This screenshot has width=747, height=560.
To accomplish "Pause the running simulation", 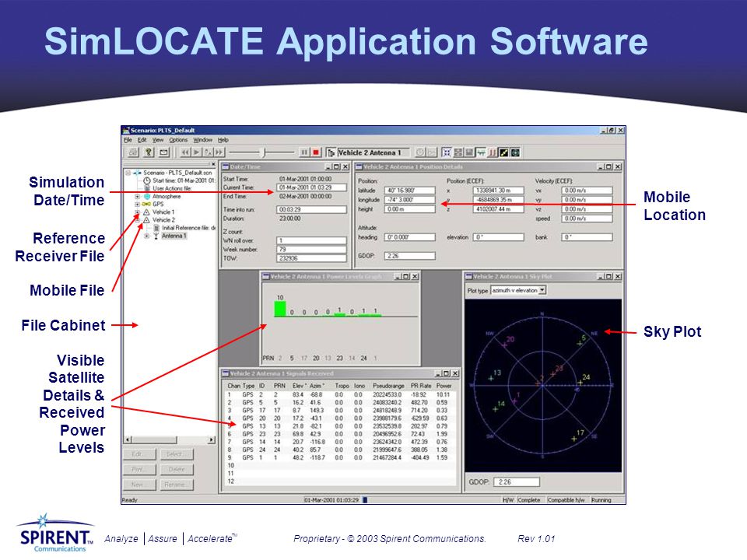I will (304, 152).
